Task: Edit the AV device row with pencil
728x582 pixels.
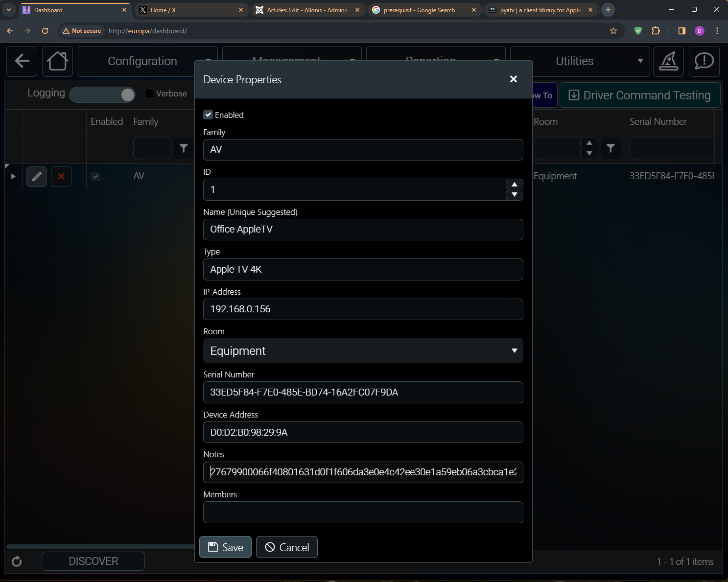Action: (37, 177)
